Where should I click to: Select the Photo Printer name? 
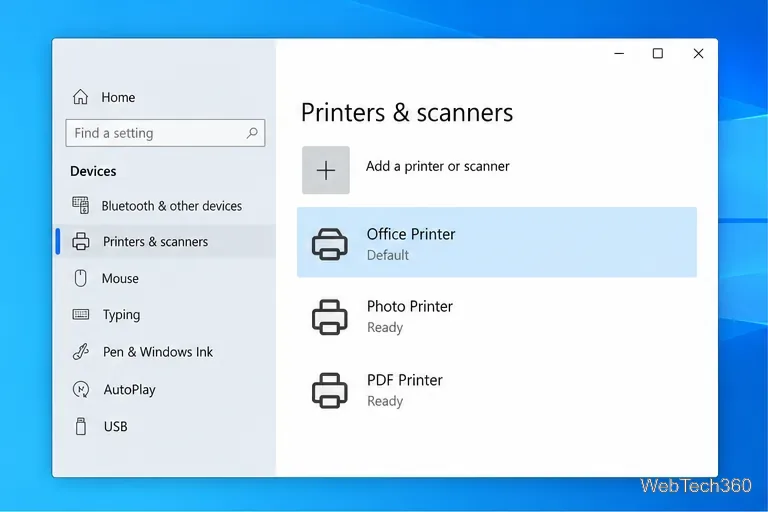click(x=409, y=306)
